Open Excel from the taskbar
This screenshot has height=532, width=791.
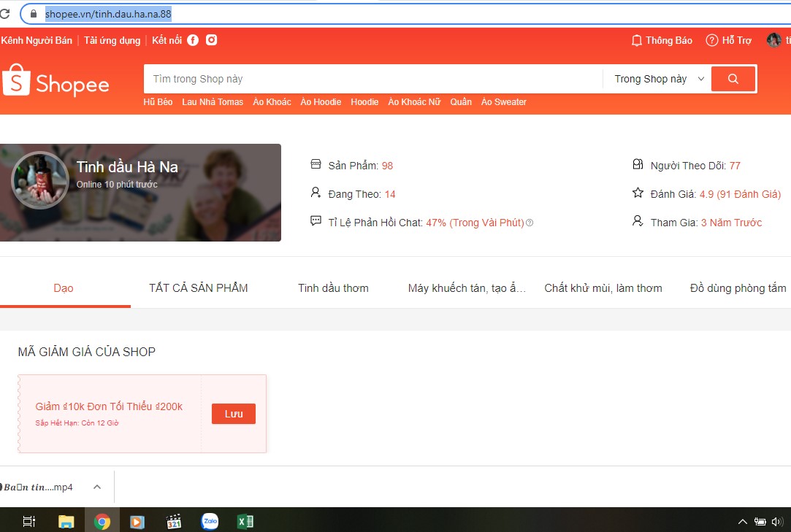coord(245,521)
